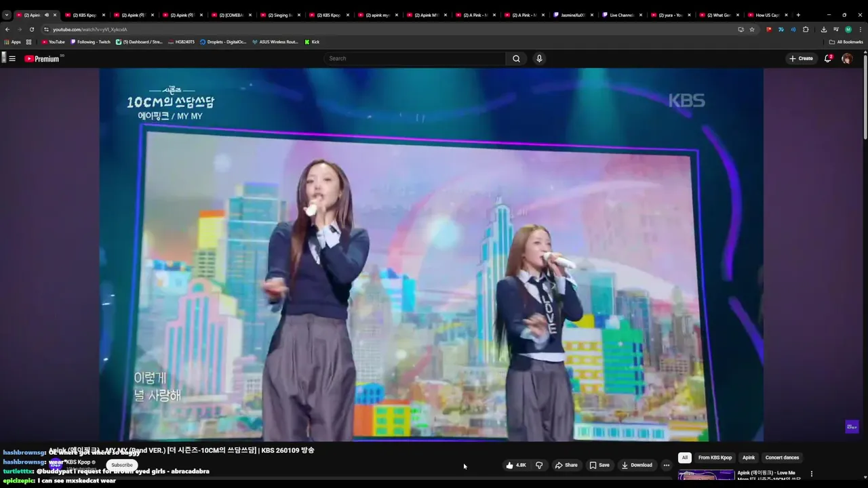868x488 pixels.
Task: Open the Droplets - DigitalOcean bookmark
Action: [223, 42]
